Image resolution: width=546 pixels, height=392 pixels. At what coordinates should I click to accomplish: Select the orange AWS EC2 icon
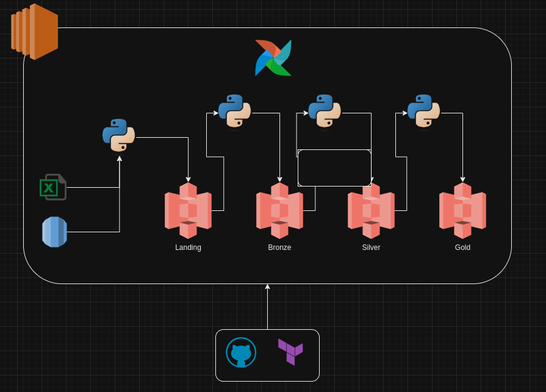[35, 32]
